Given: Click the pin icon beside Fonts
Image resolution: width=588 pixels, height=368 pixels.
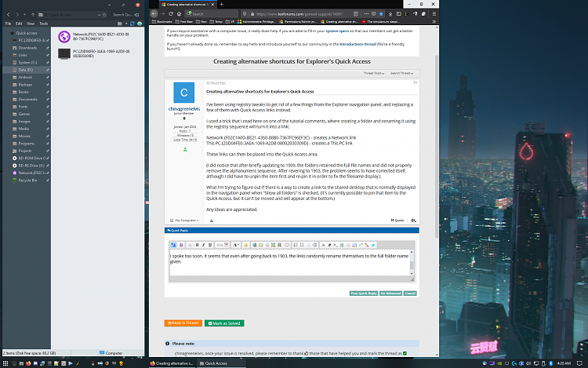Looking at the screenshot, I should pos(48,107).
